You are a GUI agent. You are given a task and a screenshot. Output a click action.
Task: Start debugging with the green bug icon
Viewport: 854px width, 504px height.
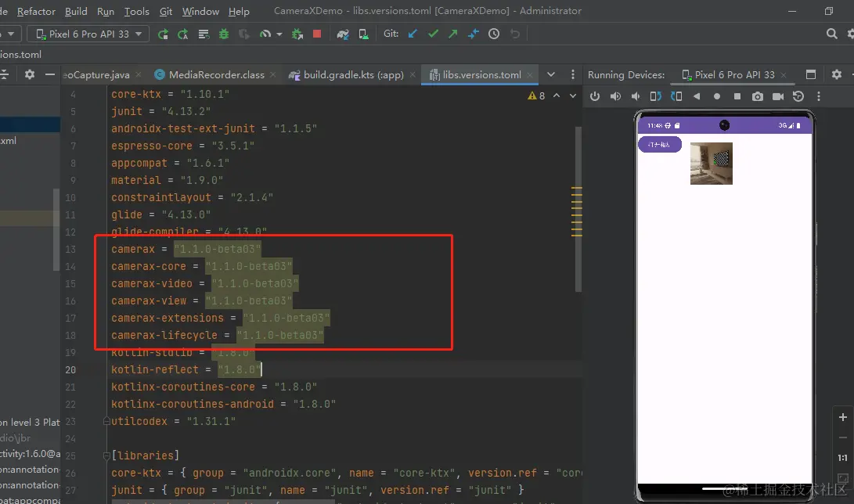224,34
